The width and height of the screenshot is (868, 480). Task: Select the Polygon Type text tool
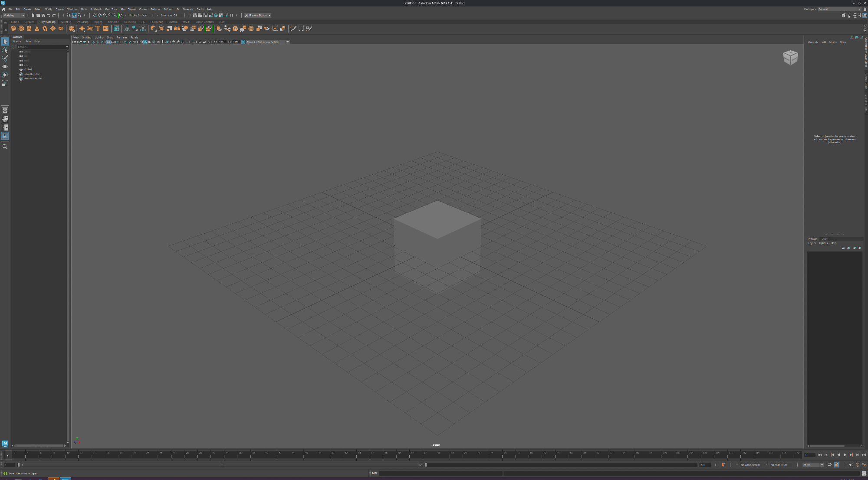click(98, 29)
